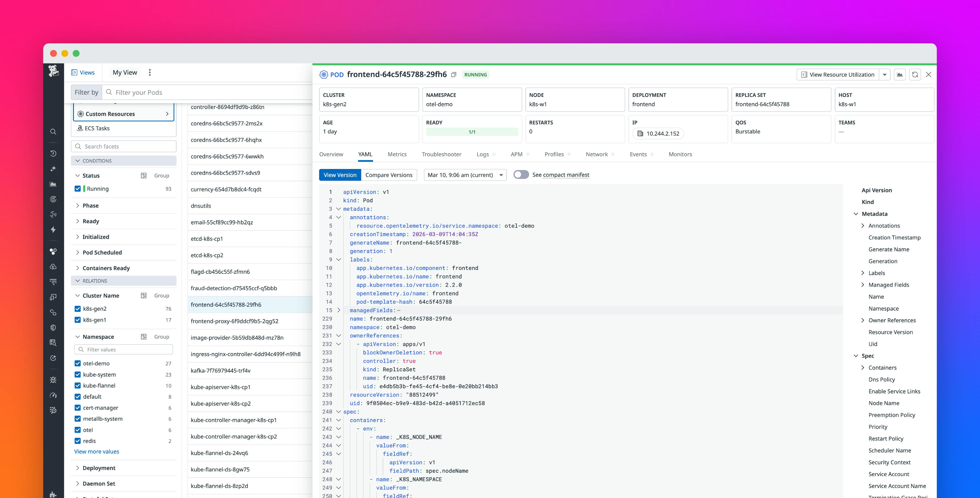Open search from the left sidebar
Image resolution: width=980 pixels, height=498 pixels.
click(x=53, y=132)
